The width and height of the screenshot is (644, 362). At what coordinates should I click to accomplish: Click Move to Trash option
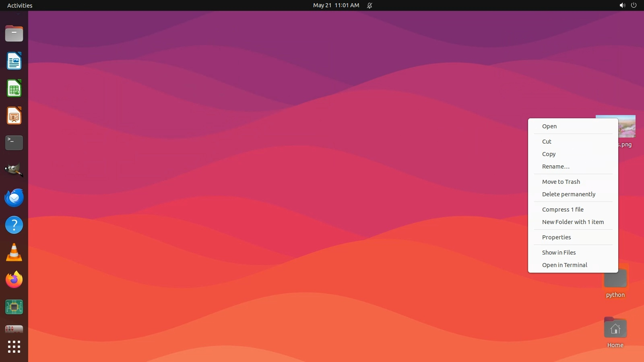click(x=561, y=182)
